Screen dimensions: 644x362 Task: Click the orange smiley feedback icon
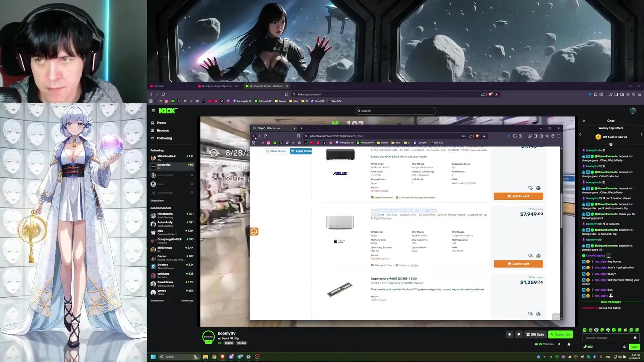[254, 231]
